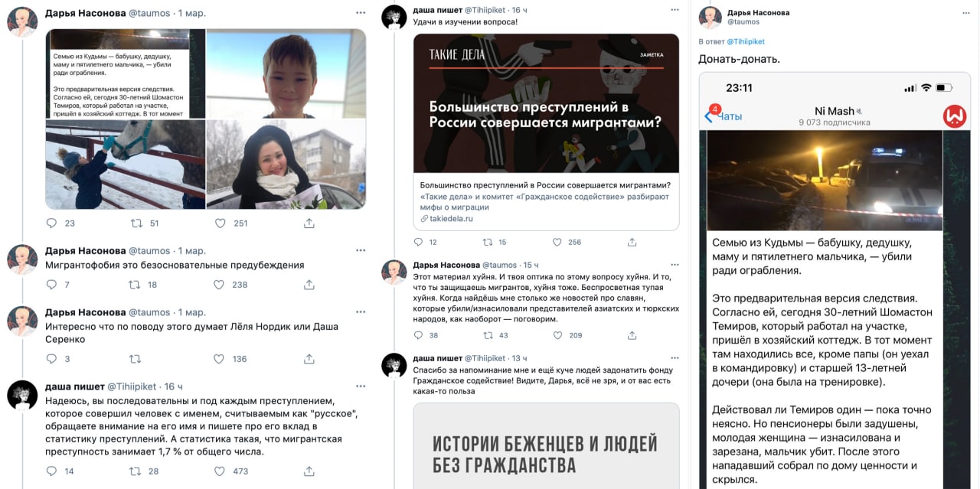Open the smiling boy photo thumbnail
Image resolution: width=980 pixels, height=489 pixels.
[286, 73]
